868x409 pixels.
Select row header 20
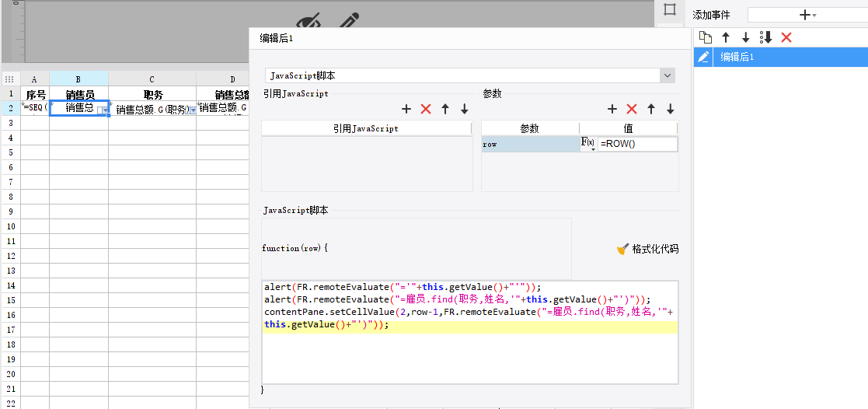pos(10,374)
